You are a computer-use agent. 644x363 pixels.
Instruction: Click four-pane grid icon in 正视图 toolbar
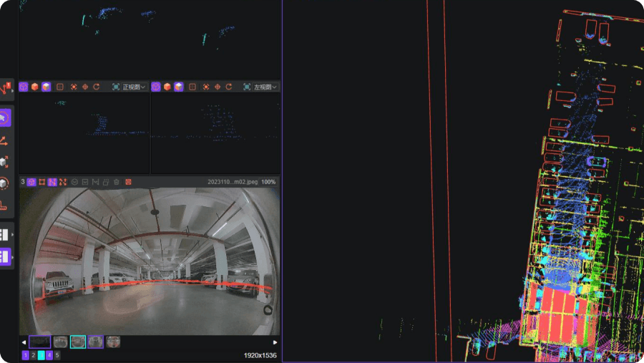point(60,87)
